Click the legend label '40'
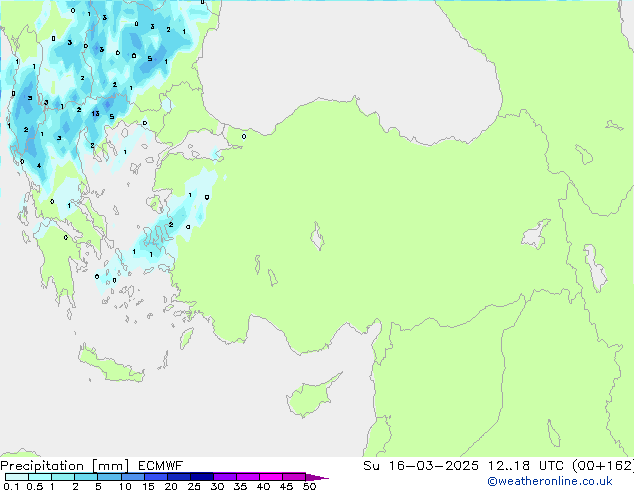This screenshot has width=634, height=490. tap(263, 486)
